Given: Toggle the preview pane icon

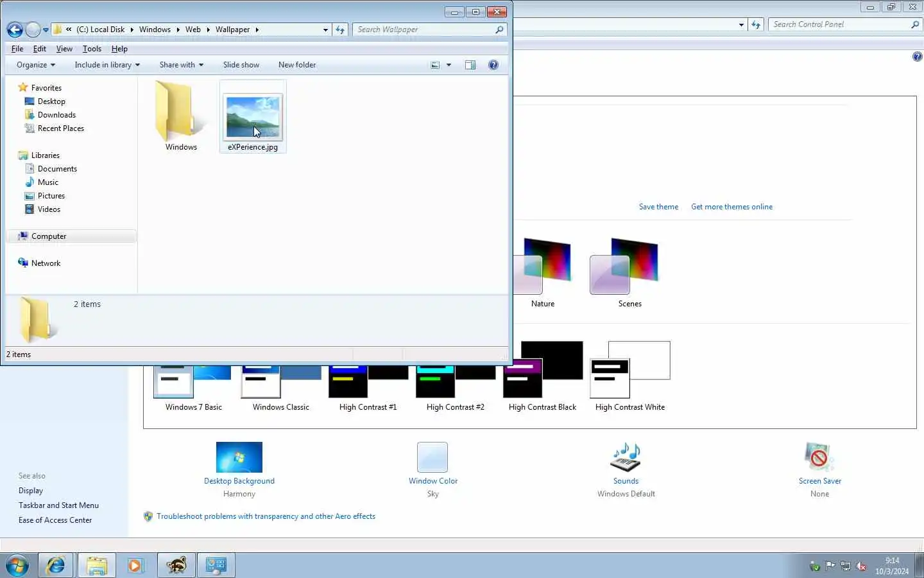Looking at the screenshot, I should (x=470, y=65).
